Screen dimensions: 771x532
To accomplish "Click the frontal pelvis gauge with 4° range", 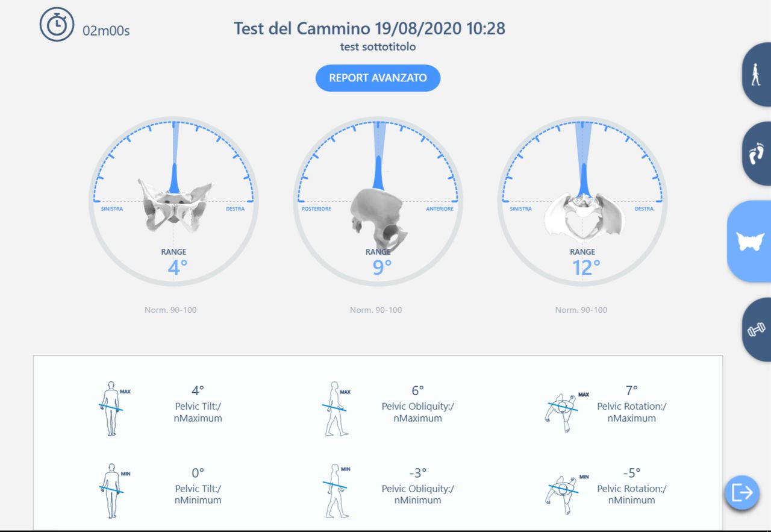I will pyautogui.click(x=173, y=201).
